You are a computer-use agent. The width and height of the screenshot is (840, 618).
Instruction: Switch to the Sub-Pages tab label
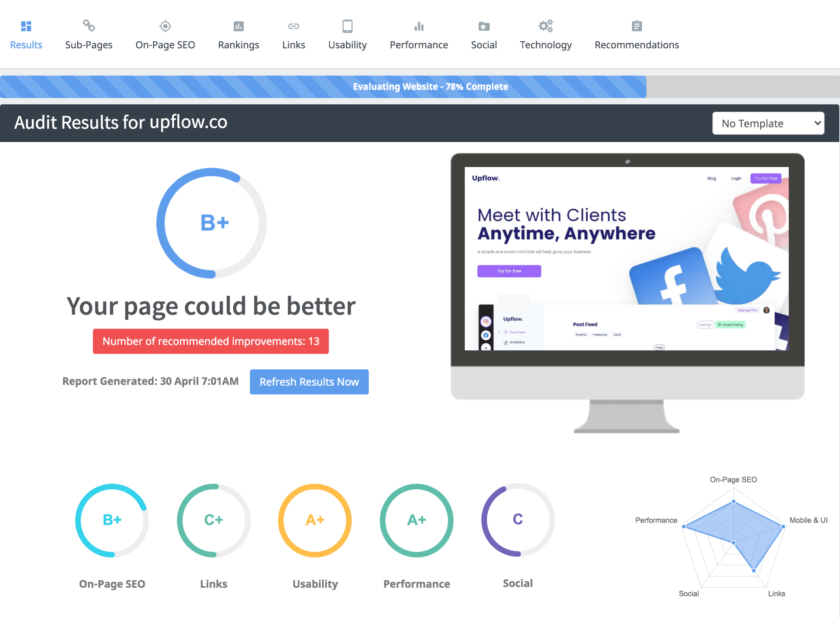point(88,45)
